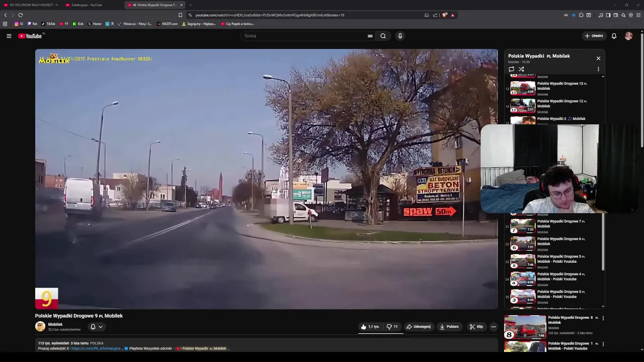
Task: Select Polskie Wypadki Drogowe 4 playlist entry
Action: (553, 279)
